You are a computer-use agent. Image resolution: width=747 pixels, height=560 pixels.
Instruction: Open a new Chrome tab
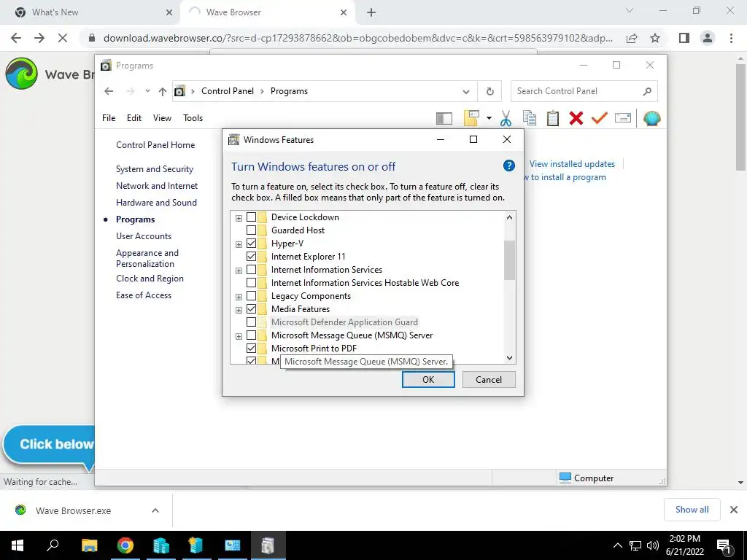pos(371,13)
